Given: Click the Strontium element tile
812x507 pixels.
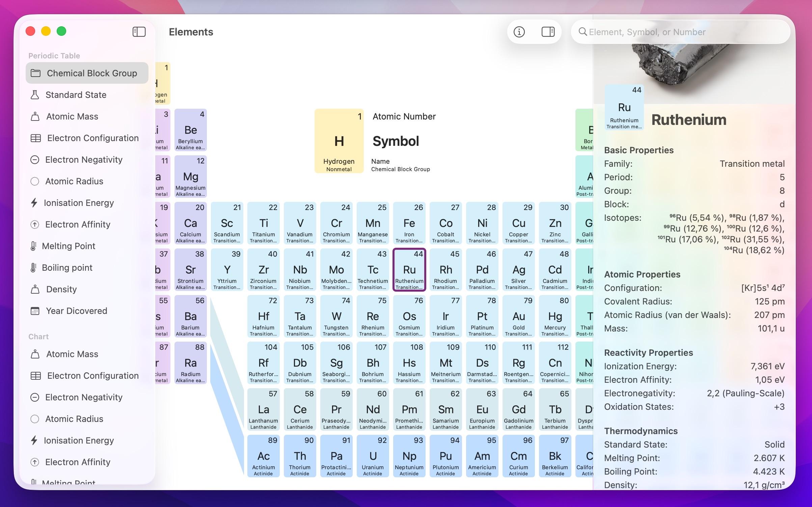Looking at the screenshot, I should [191, 269].
